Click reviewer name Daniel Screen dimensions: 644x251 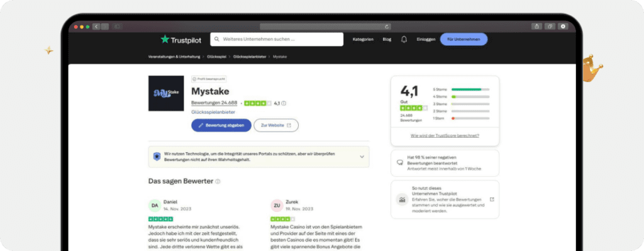tap(170, 202)
